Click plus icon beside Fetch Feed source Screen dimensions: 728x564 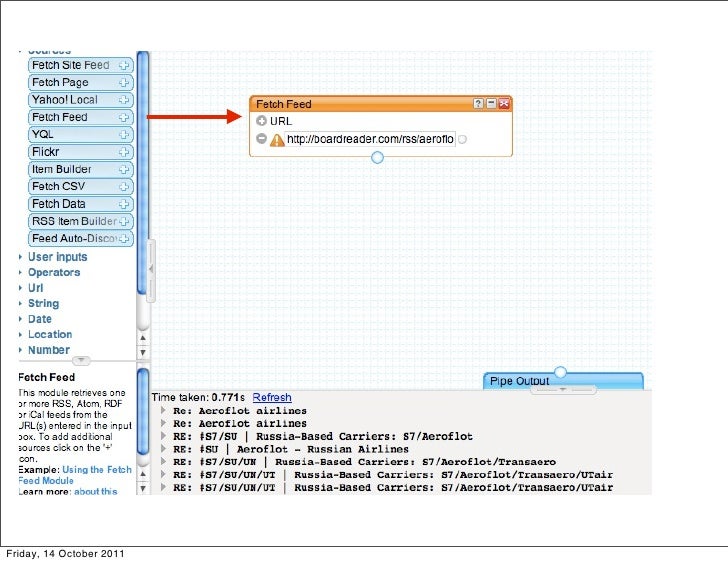(x=124, y=117)
